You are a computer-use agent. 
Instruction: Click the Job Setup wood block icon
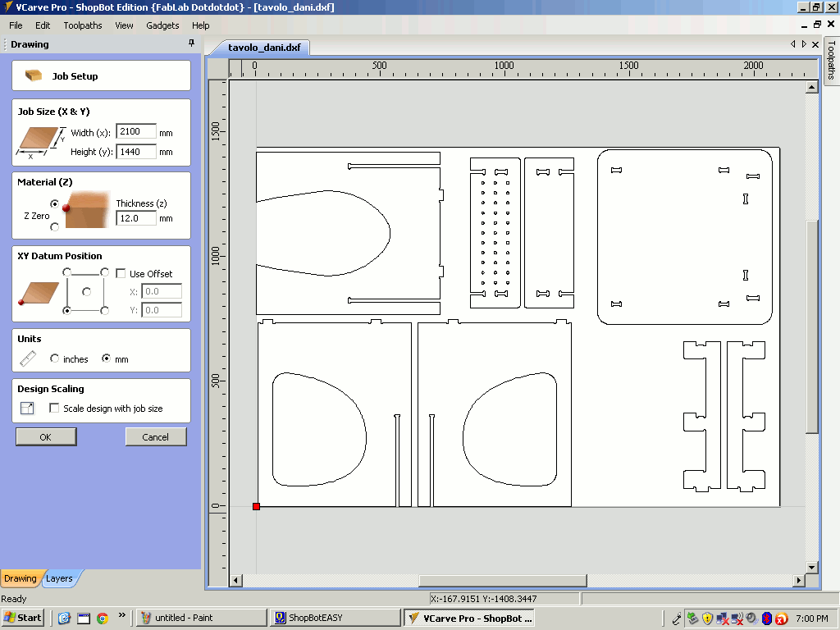point(34,75)
